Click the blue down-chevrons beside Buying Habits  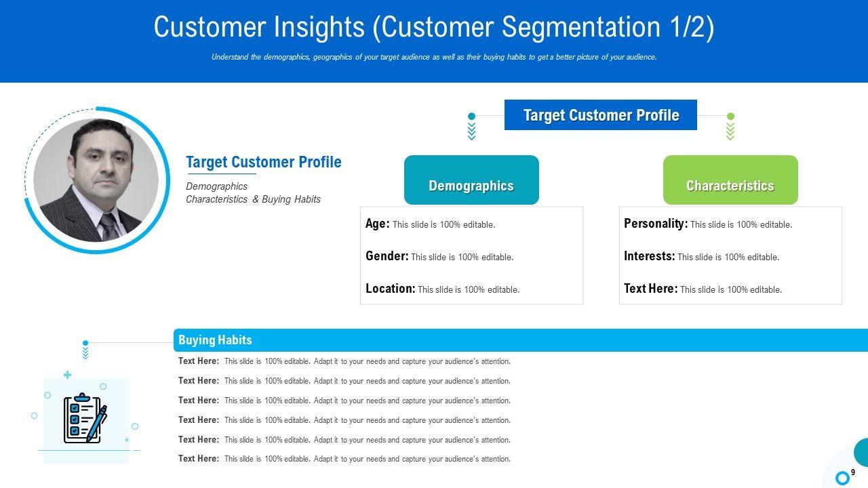pos(85,354)
